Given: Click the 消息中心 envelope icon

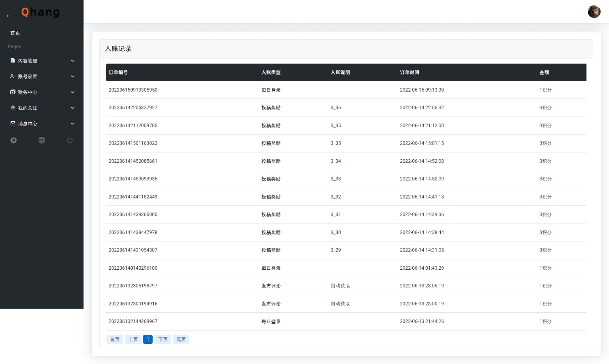Looking at the screenshot, I should pyautogui.click(x=13, y=123).
